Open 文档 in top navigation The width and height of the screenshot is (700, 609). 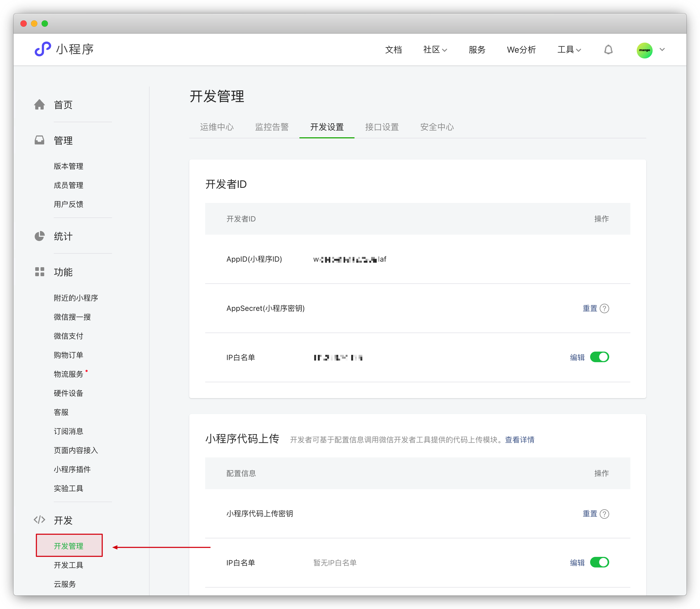tap(393, 50)
